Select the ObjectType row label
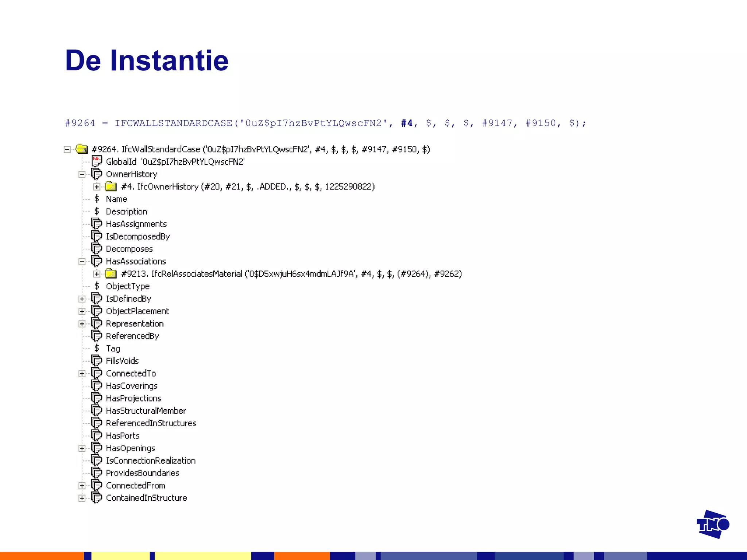The image size is (747, 560). coord(128,286)
